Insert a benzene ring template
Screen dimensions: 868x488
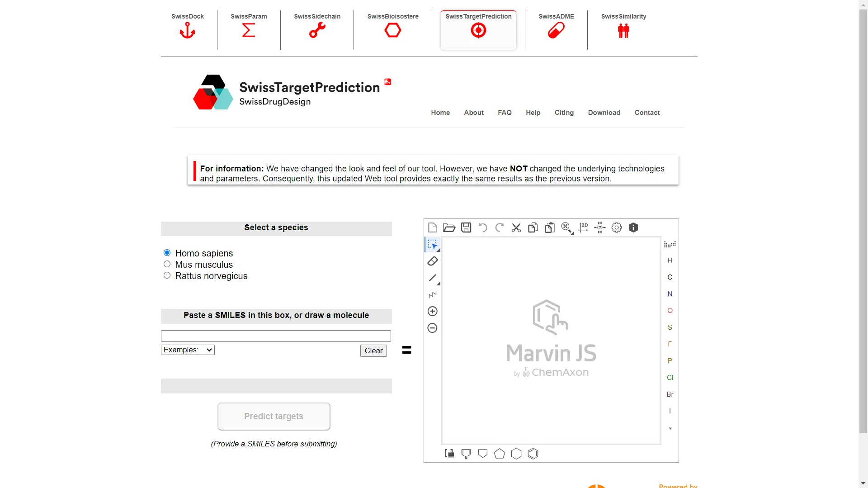(x=533, y=454)
